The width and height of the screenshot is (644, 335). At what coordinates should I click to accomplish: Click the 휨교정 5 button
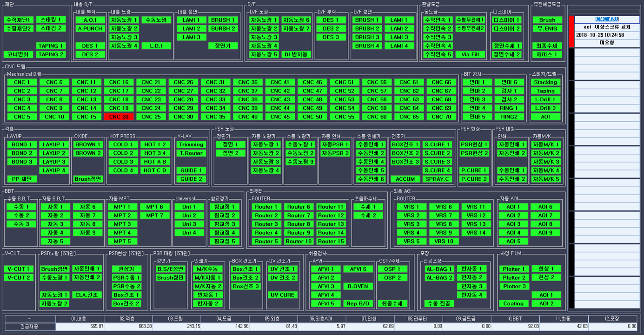[225, 241]
